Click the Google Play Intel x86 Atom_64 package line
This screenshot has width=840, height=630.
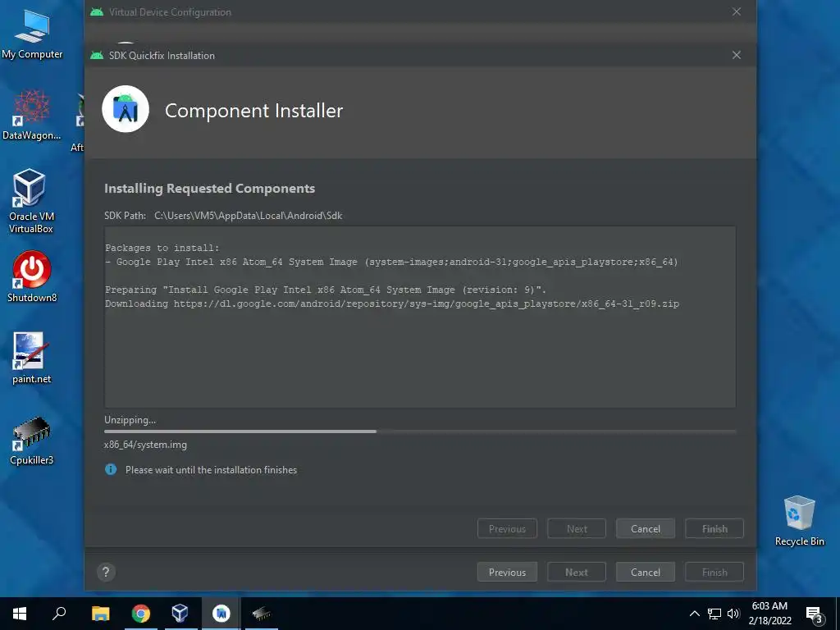(391, 262)
